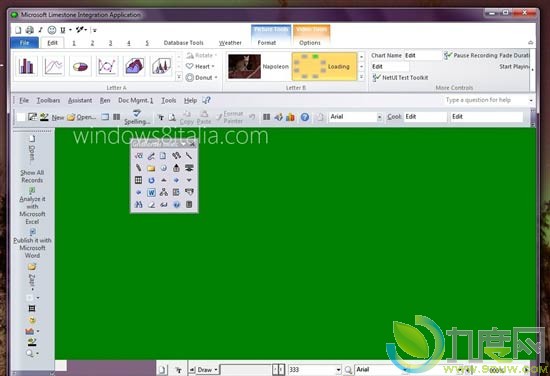Click Analyze it with Microsoft Excel
The height and width of the screenshot is (376, 550).
pyautogui.click(x=32, y=206)
